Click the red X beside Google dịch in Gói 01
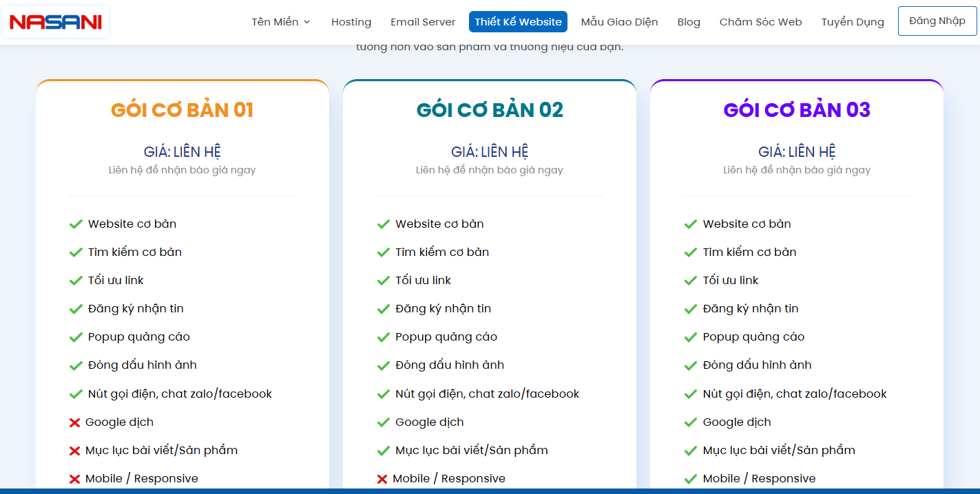Image resolution: width=980 pixels, height=494 pixels. [74, 422]
